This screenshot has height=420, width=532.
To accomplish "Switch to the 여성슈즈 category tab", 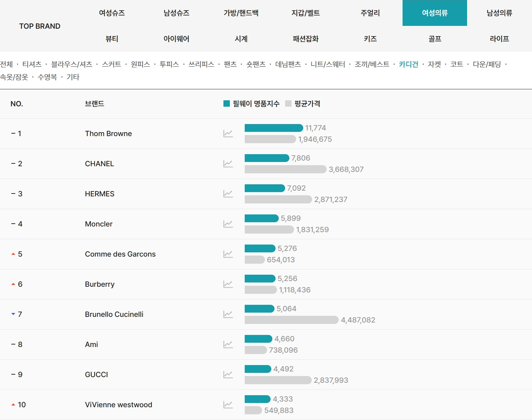I will click(x=112, y=13).
